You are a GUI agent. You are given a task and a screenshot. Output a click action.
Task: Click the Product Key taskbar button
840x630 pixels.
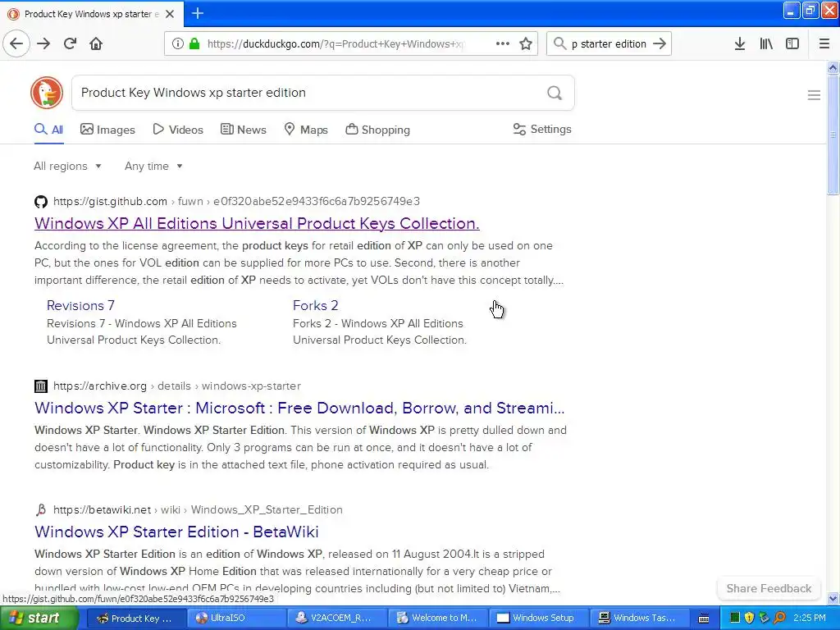coord(137,618)
